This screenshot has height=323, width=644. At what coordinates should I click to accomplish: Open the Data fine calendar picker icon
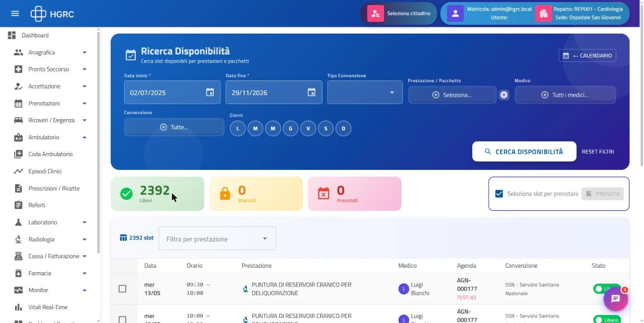[312, 92]
